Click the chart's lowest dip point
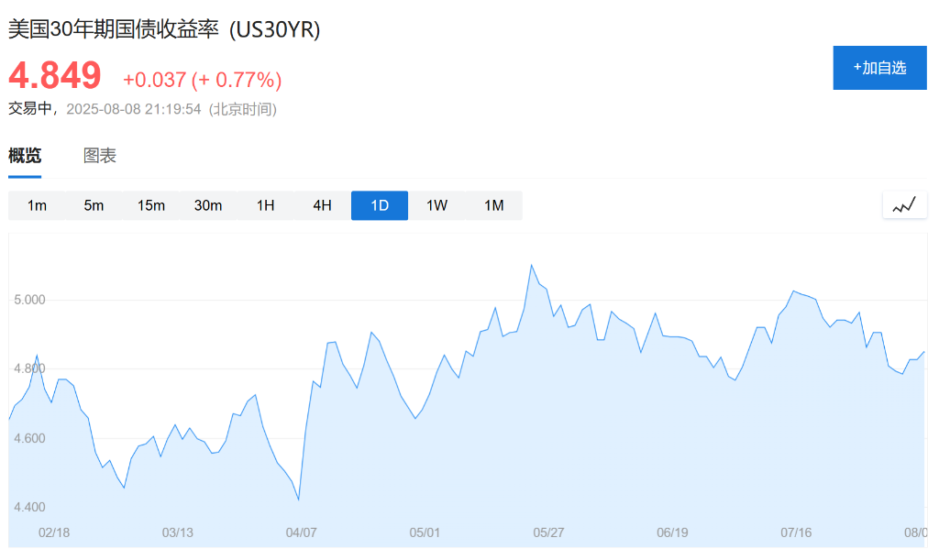 pyautogui.click(x=299, y=500)
